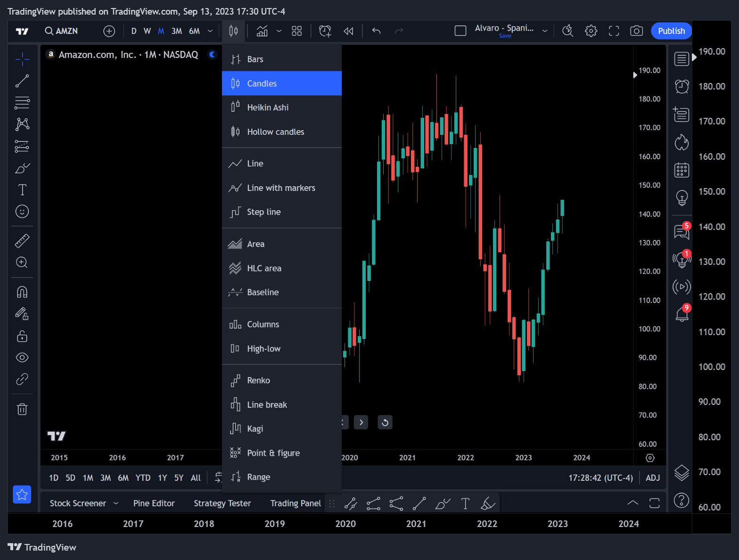Open the Pine Editor tab
739x560 pixels.
pos(154,503)
